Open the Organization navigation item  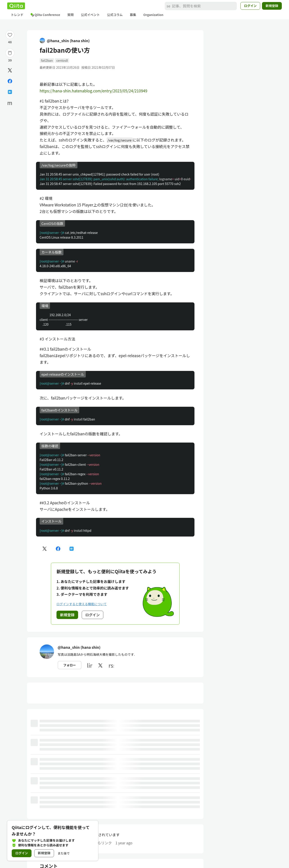[x=153, y=15]
